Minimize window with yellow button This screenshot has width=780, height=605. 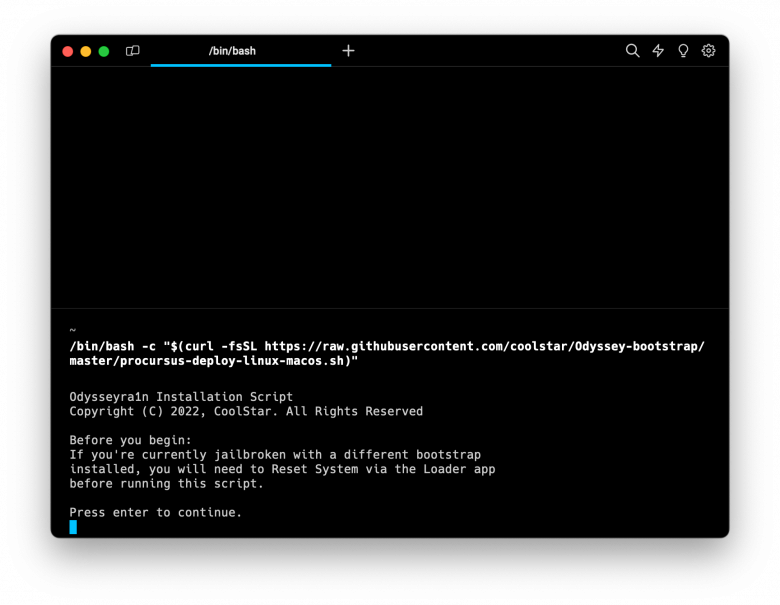point(86,51)
